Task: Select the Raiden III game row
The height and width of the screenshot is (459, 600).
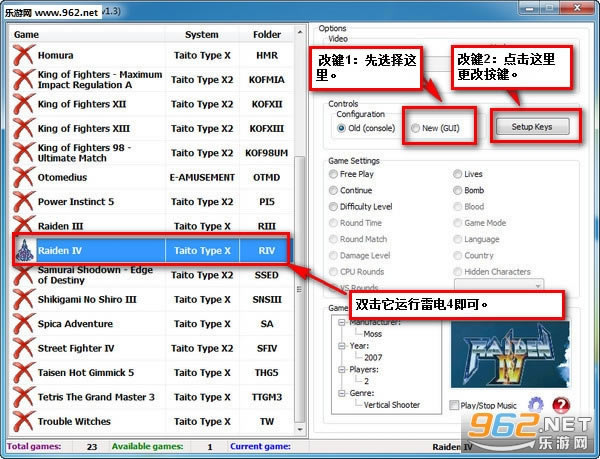Action: pos(150,226)
